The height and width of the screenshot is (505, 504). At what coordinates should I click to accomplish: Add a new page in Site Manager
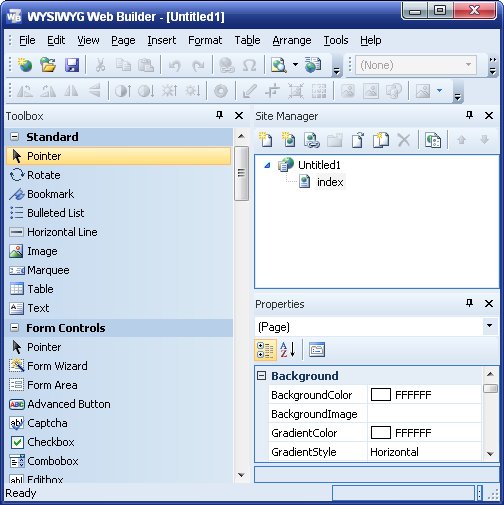[266, 140]
